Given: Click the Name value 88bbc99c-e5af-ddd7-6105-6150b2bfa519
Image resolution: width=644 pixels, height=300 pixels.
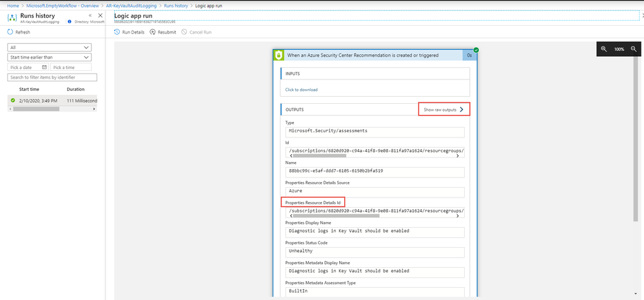Looking at the screenshot, I should pos(375,172).
